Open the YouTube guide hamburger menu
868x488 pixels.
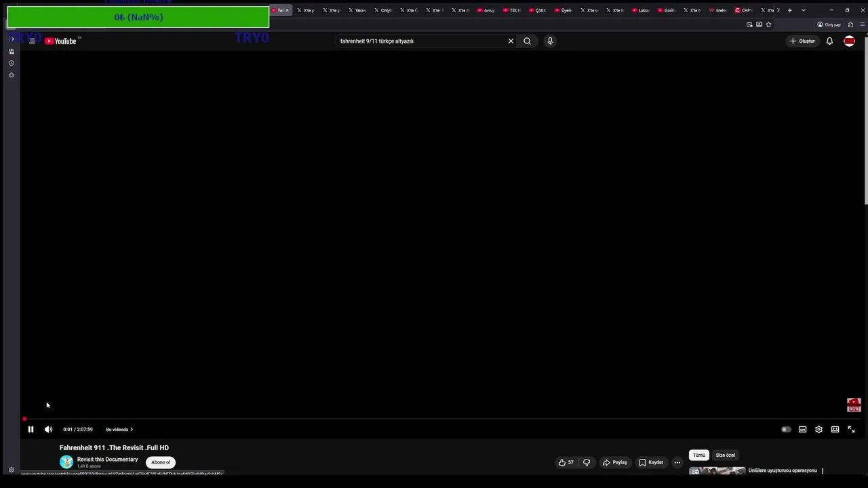[x=32, y=41]
